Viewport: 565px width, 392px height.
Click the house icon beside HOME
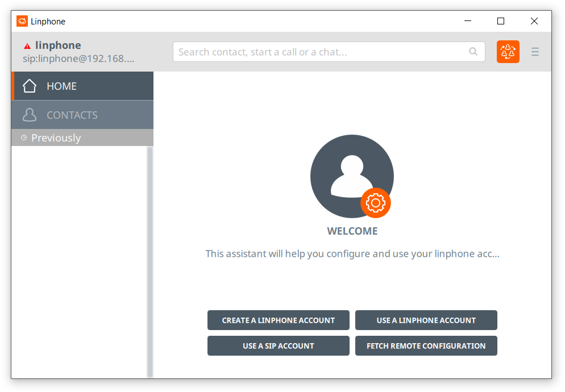point(30,86)
